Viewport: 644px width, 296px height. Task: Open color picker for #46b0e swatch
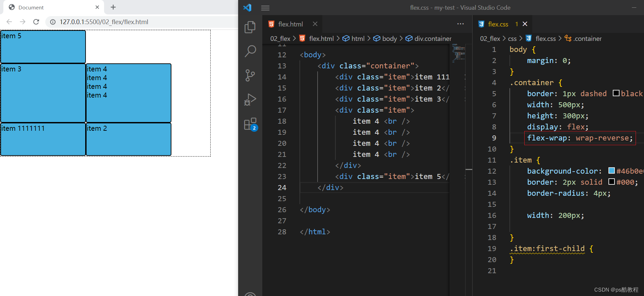(611, 171)
